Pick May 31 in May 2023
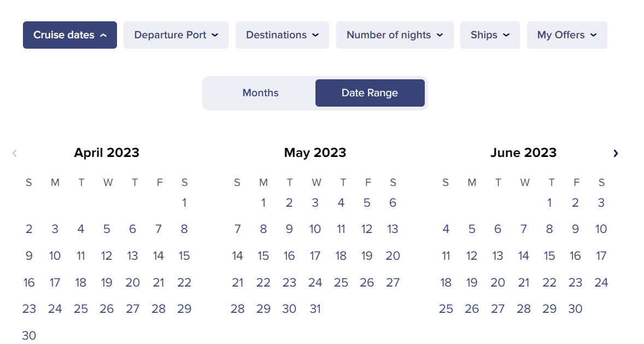 click(315, 309)
